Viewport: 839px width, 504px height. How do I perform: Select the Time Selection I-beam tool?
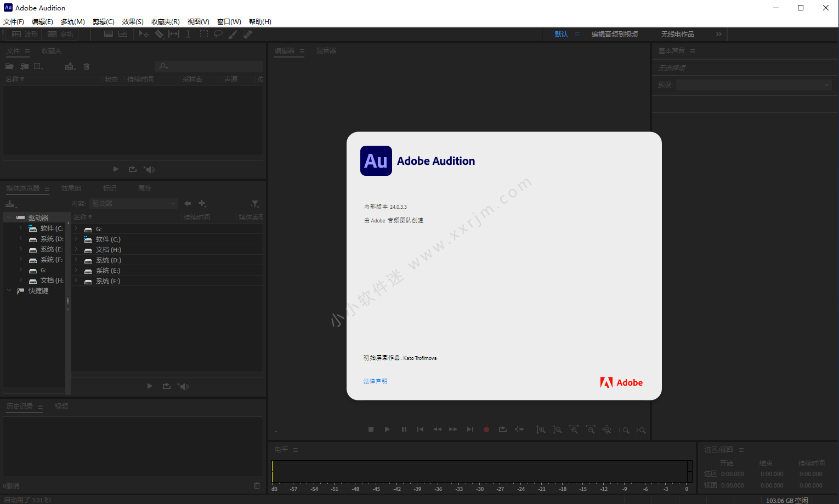point(189,34)
